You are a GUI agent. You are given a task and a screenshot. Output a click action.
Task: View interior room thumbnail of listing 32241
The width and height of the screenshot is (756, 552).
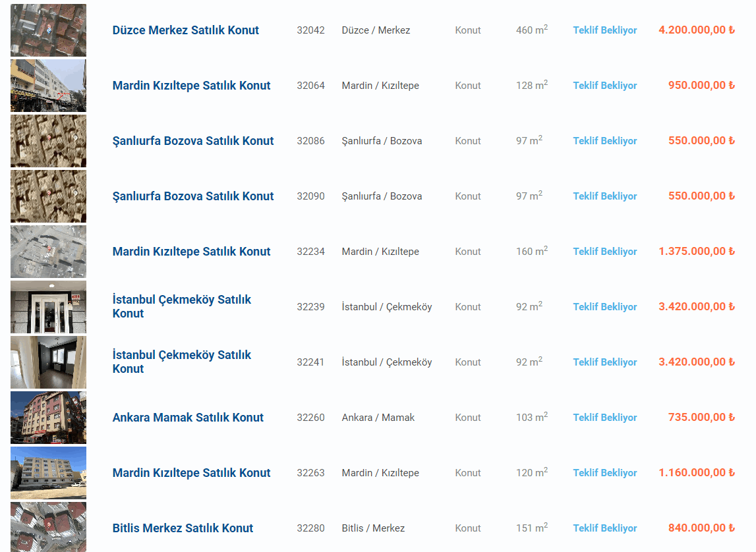point(48,363)
